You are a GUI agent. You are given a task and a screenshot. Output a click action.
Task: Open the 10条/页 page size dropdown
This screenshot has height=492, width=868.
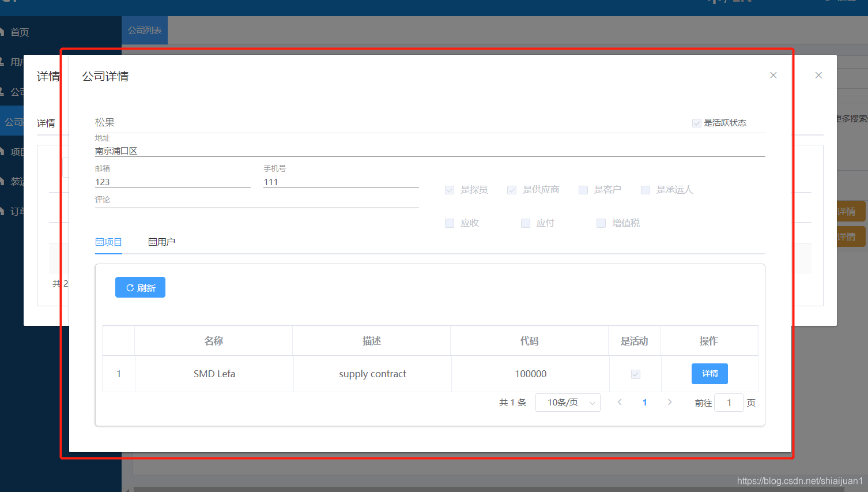(x=568, y=403)
